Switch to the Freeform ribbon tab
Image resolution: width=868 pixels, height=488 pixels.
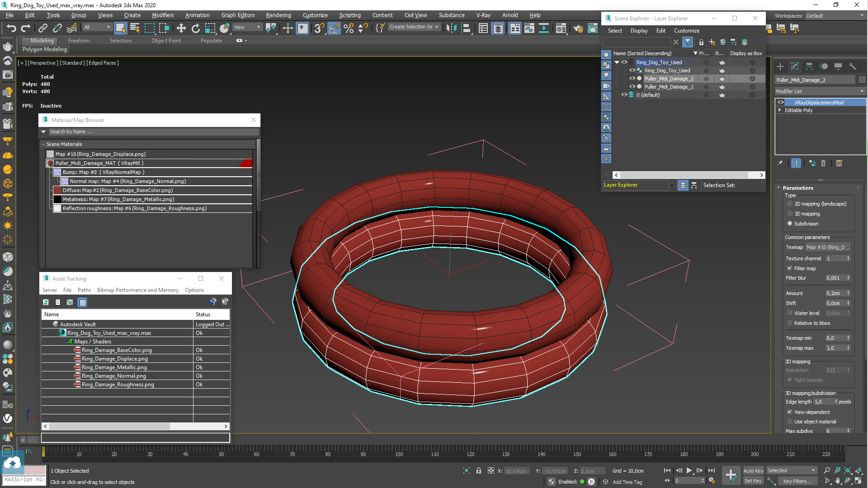point(79,41)
